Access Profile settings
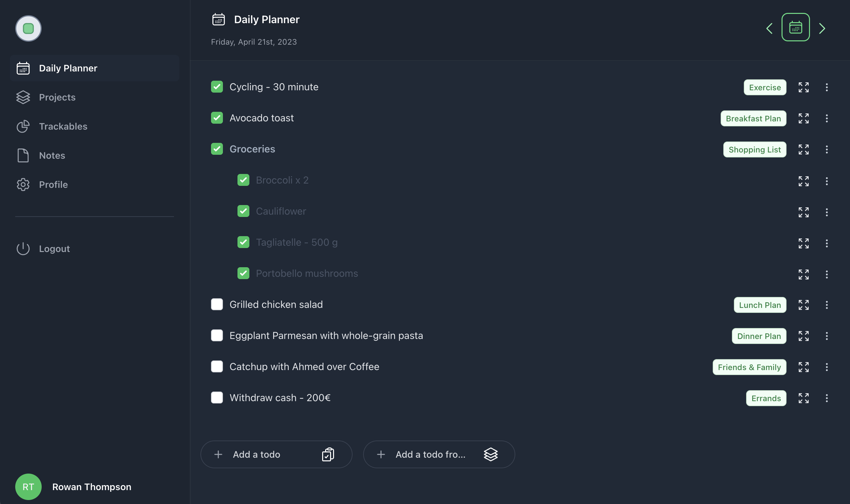850x504 pixels. point(53,184)
